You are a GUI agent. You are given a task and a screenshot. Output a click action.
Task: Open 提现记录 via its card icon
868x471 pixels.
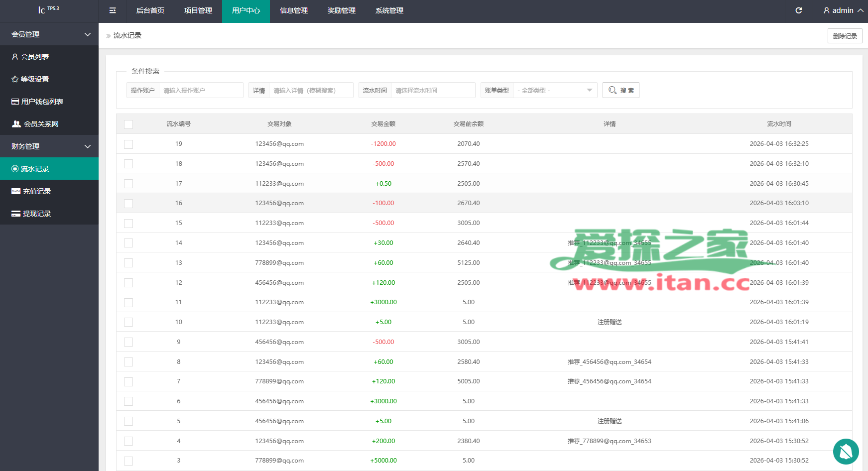[16, 214]
